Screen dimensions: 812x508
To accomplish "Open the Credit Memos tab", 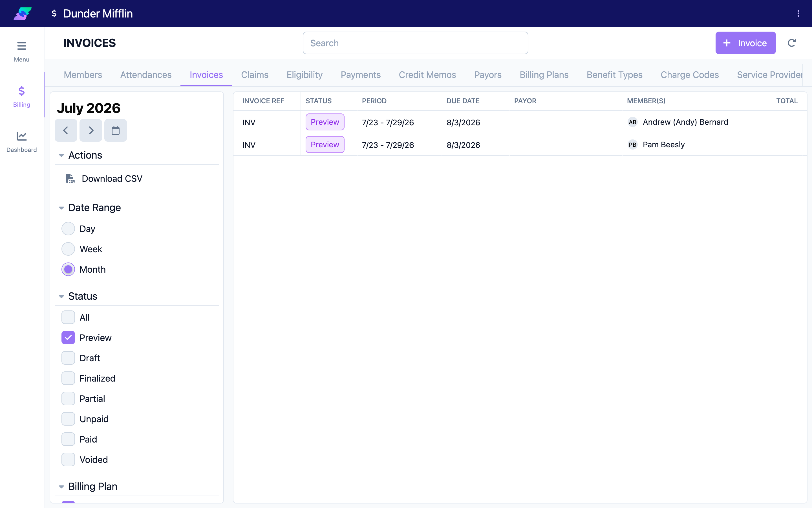I will pos(427,75).
